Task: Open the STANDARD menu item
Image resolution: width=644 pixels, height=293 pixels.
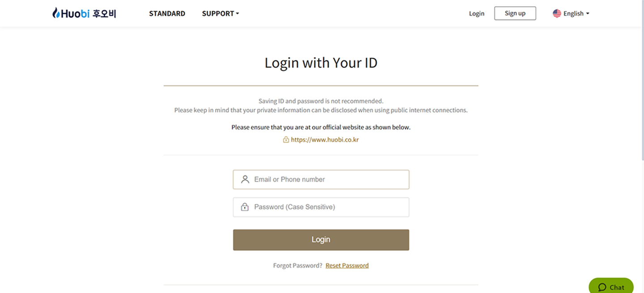Action: point(167,13)
